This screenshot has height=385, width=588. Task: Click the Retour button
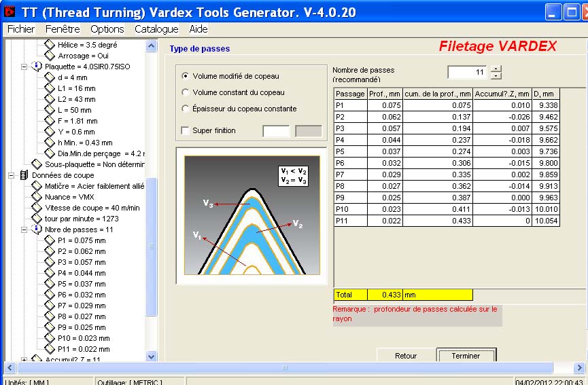(x=406, y=356)
